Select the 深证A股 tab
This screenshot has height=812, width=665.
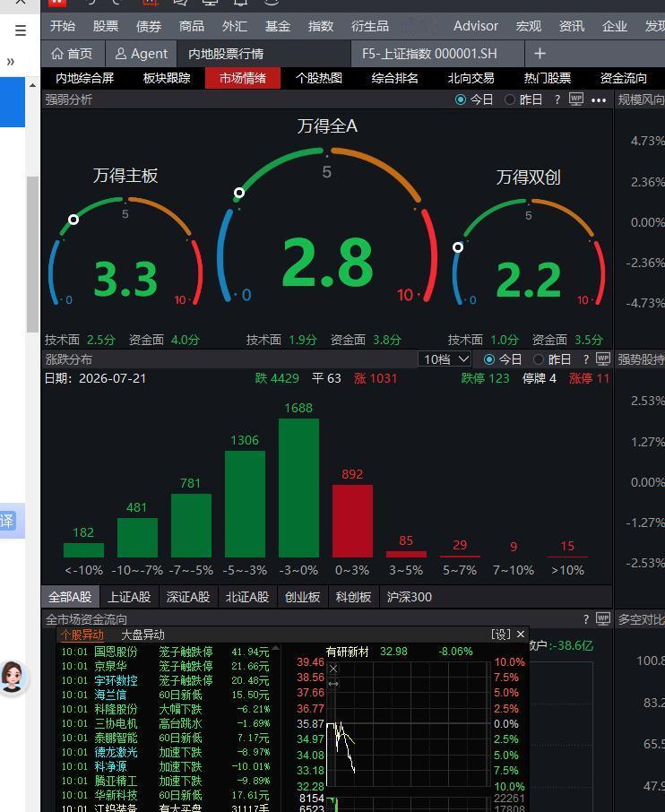188,597
